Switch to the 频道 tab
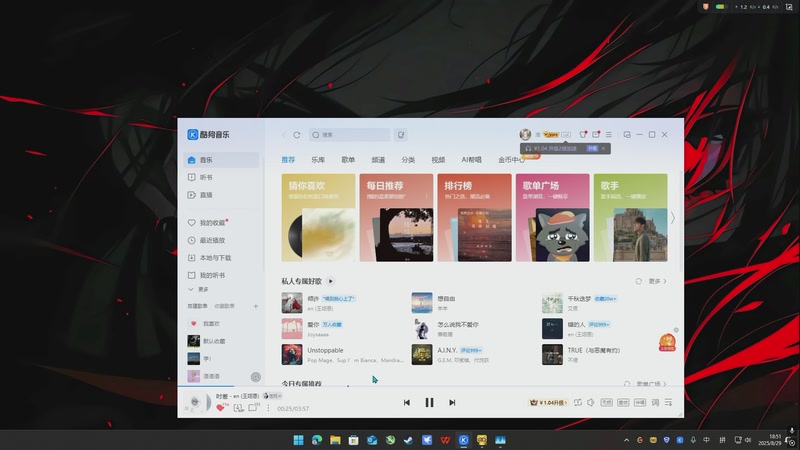The image size is (800, 450). point(378,160)
